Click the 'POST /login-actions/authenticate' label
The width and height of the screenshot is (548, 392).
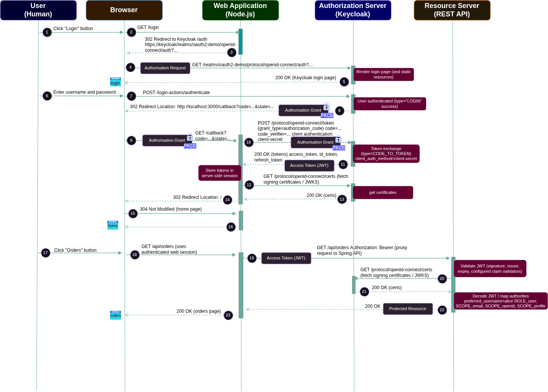pyautogui.click(x=176, y=93)
